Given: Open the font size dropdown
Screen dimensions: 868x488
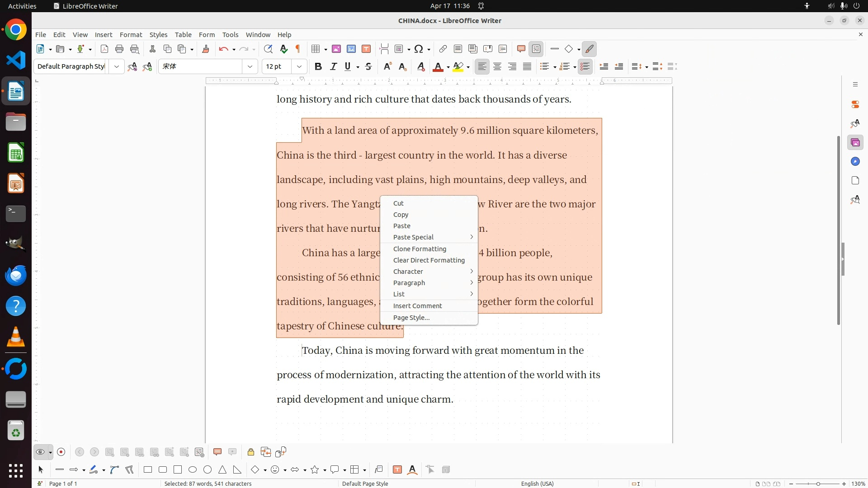Looking at the screenshot, I should pos(299,67).
